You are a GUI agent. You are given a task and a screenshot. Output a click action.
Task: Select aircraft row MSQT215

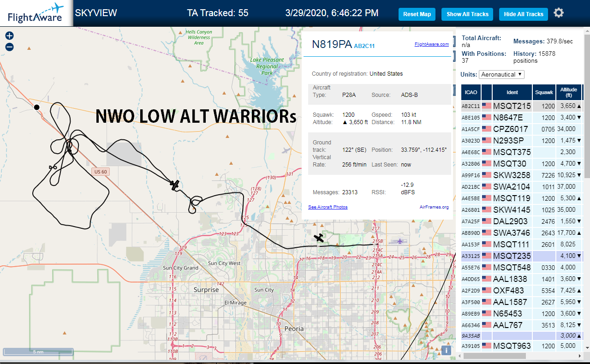coord(522,106)
